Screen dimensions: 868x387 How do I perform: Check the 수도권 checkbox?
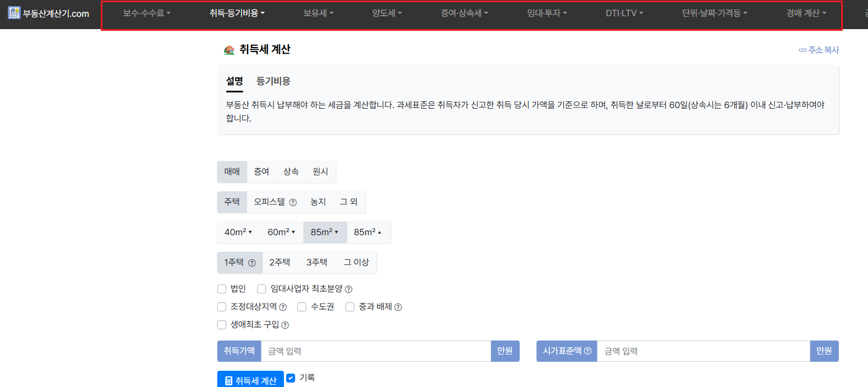coord(302,307)
